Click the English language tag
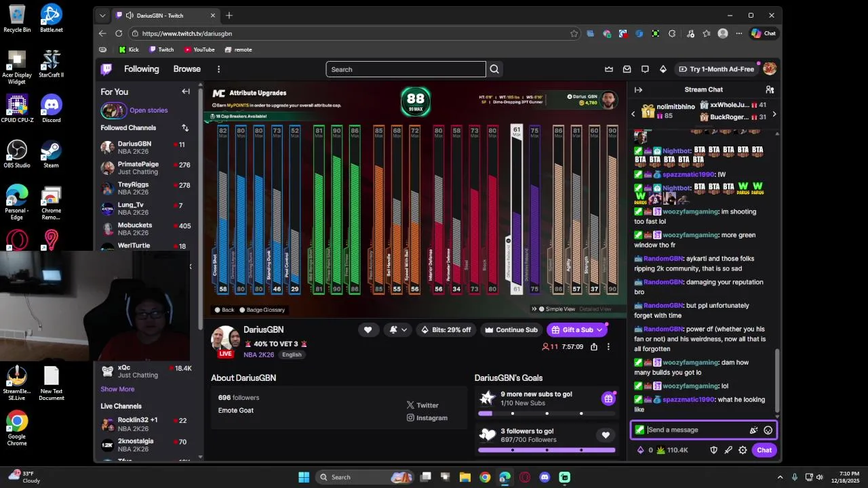Viewport: 868px width, 488px height. pyautogui.click(x=292, y=354)
